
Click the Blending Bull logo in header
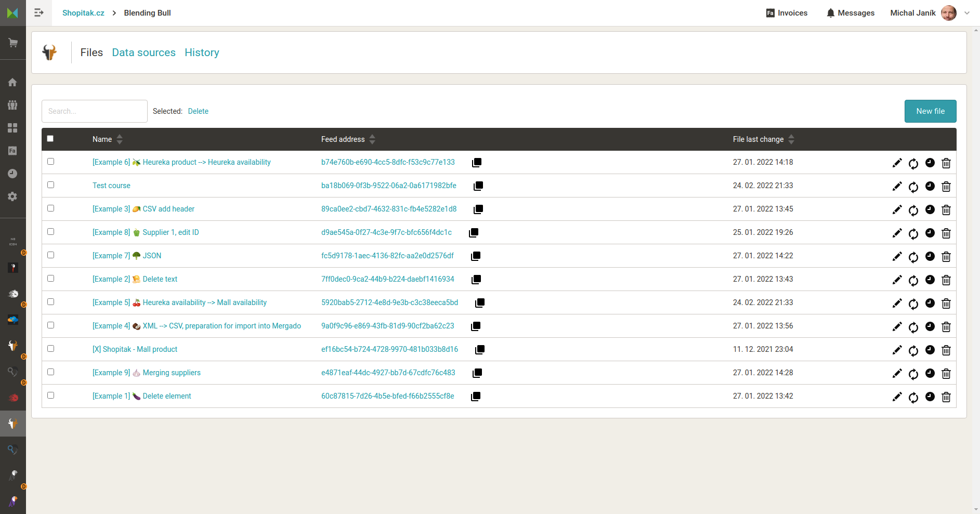click(x=50, y=52)
